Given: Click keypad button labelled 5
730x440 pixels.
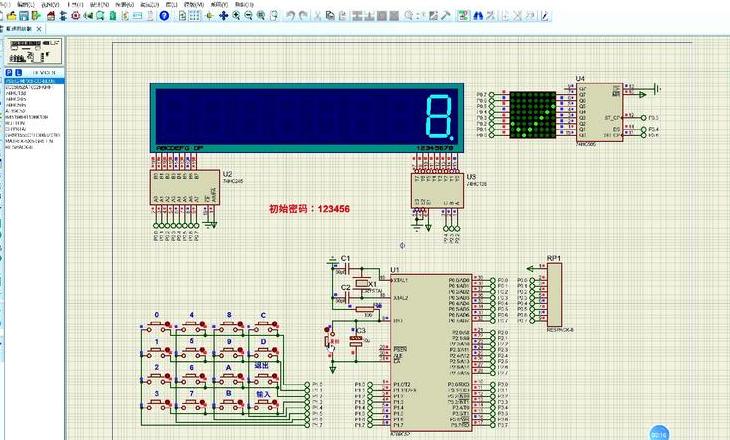Looking at the screenshot, I should (x=191, y=351).
